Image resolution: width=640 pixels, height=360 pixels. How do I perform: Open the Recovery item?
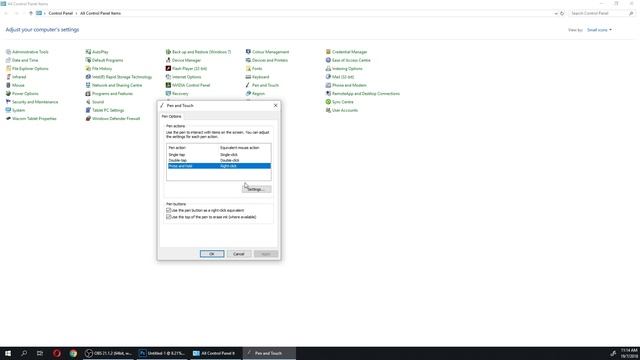tap(180, 93)
